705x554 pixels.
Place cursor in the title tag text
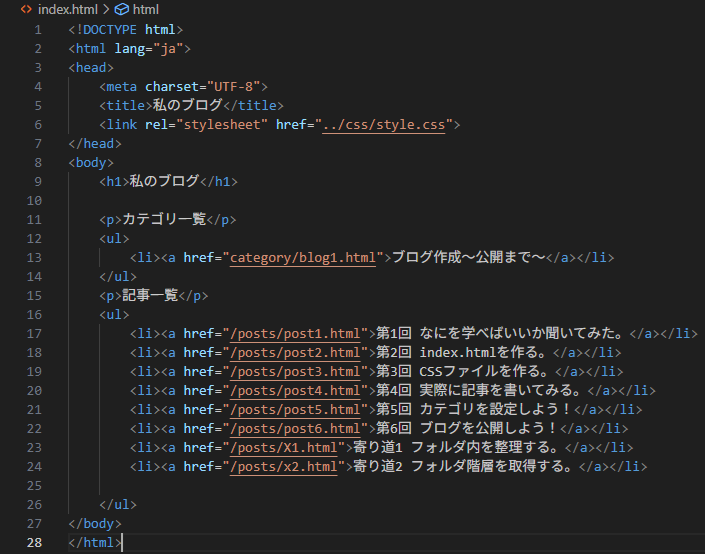pyautogui.click(x=187, y=105)
